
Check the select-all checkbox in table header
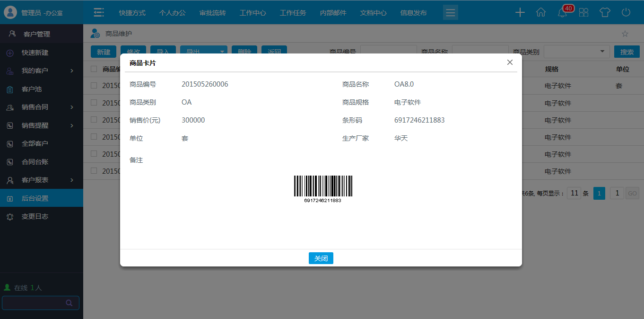point(93,69)
